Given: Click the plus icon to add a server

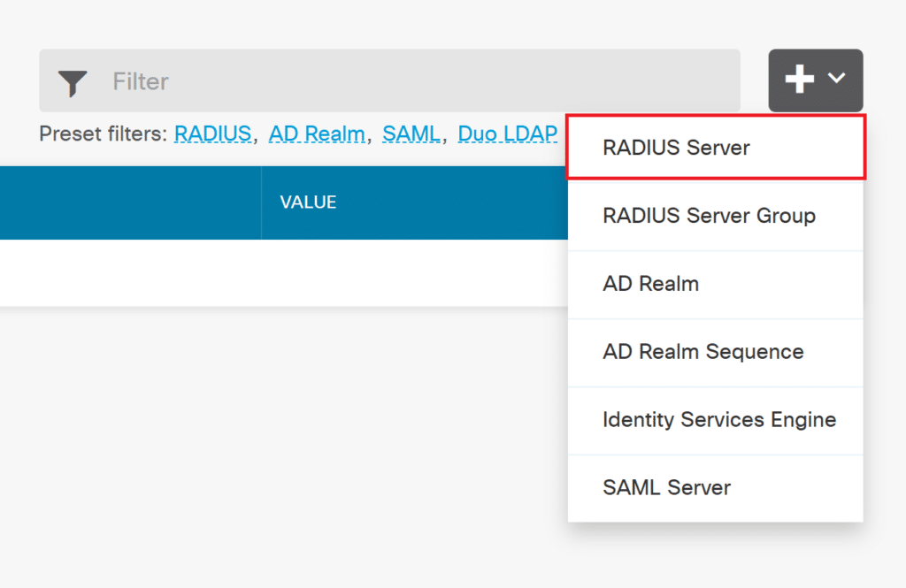Looking at the screenshot, I should tap(799, 80).
